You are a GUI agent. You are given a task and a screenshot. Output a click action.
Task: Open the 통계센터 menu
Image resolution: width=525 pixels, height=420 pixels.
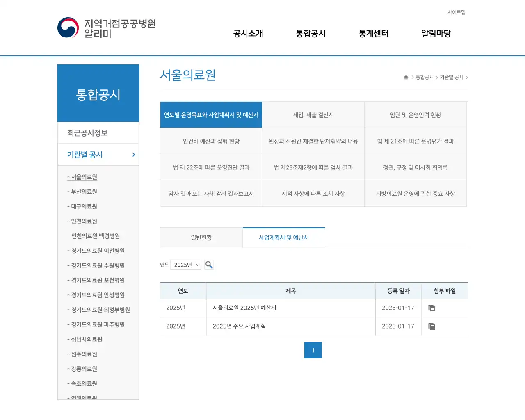click(373, 34)
